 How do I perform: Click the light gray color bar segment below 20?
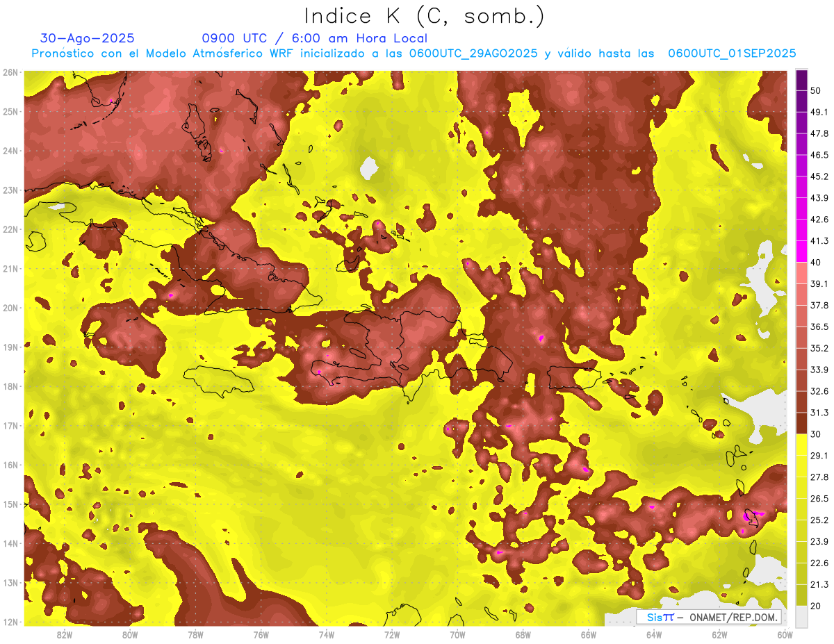801,616
